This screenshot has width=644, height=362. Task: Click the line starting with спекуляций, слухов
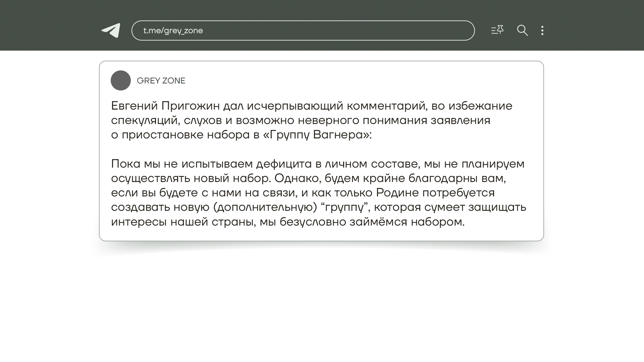tap(300, 120)
